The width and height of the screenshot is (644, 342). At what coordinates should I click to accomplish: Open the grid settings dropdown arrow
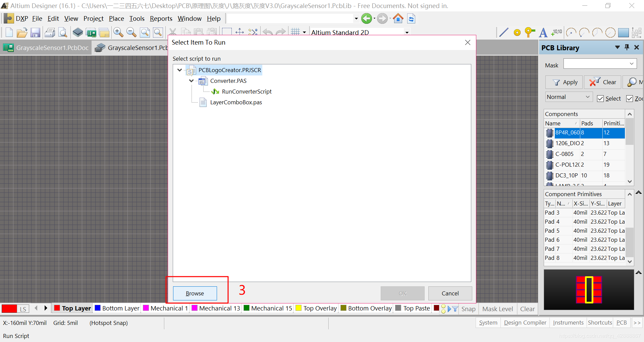(304, 33)
